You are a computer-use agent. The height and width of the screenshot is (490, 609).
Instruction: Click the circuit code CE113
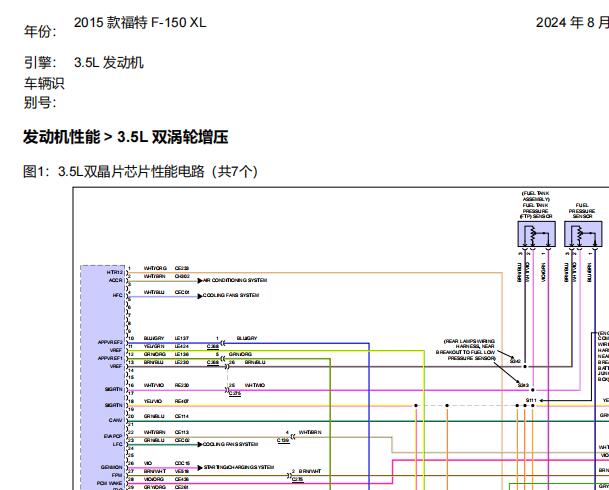pyautogui.click(x=182, y=432)
